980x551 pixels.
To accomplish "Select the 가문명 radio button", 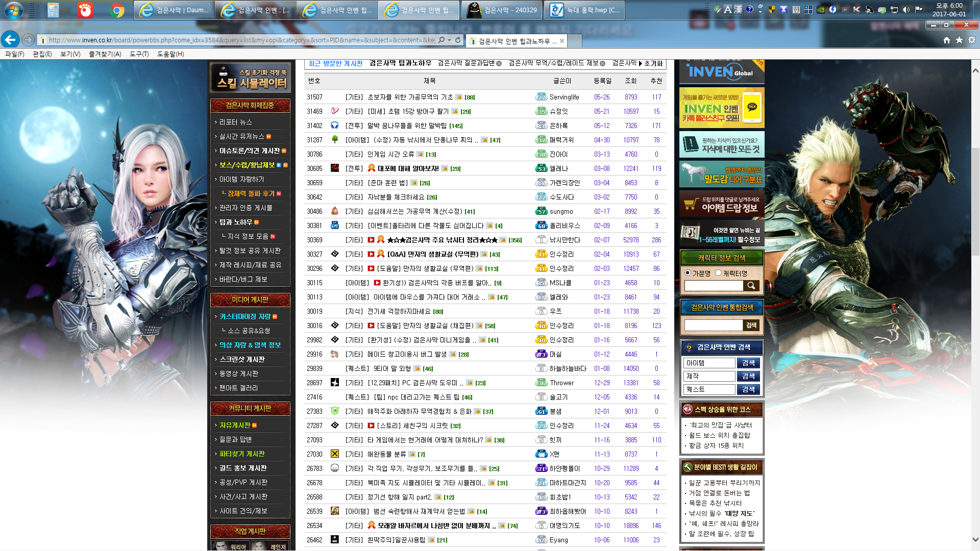I will pyautogui.click(x=688, y=272).
